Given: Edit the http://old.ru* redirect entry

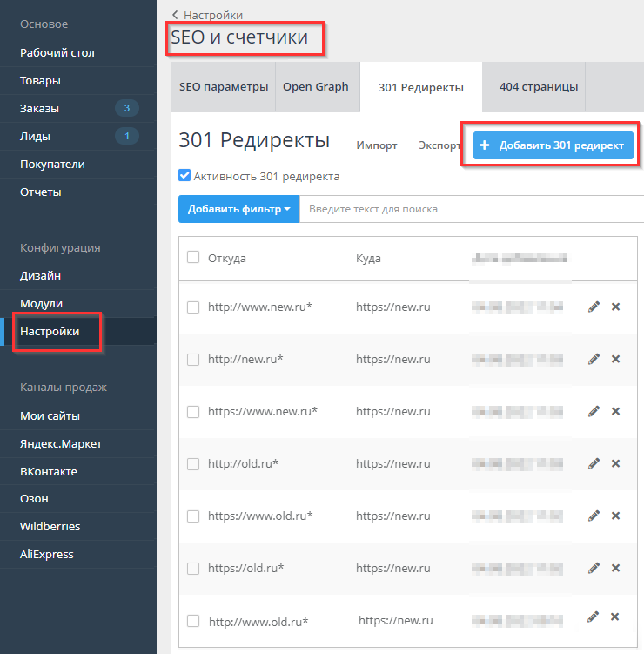Looking at the screenshot, I should pyautogui.click(x=594, y=463).
